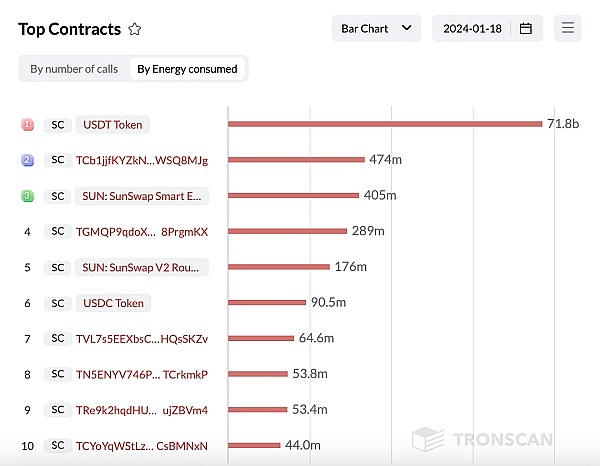Screen dimensions: 600x466
Task: Click the rank 3 medal badge
Action: (27, 196)
